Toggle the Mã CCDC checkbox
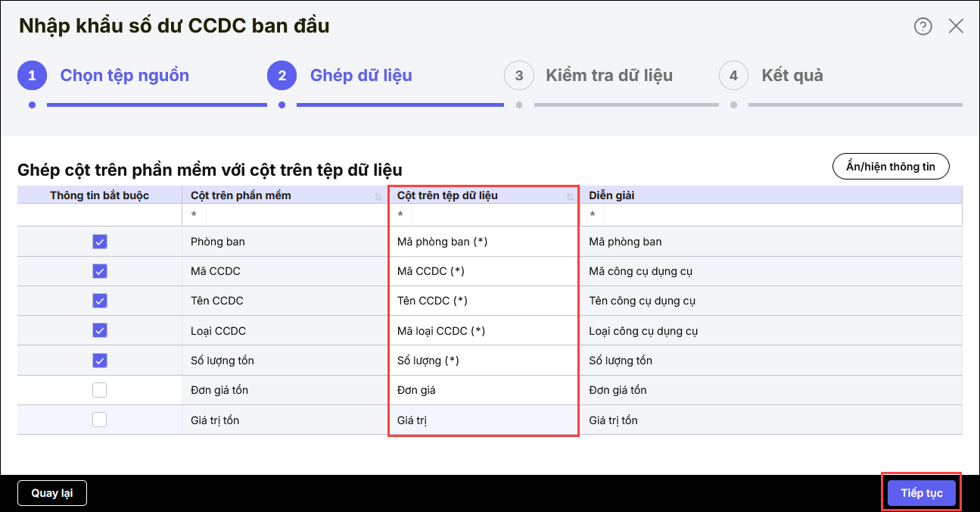The image size is (980, 512). pos(100,271)
